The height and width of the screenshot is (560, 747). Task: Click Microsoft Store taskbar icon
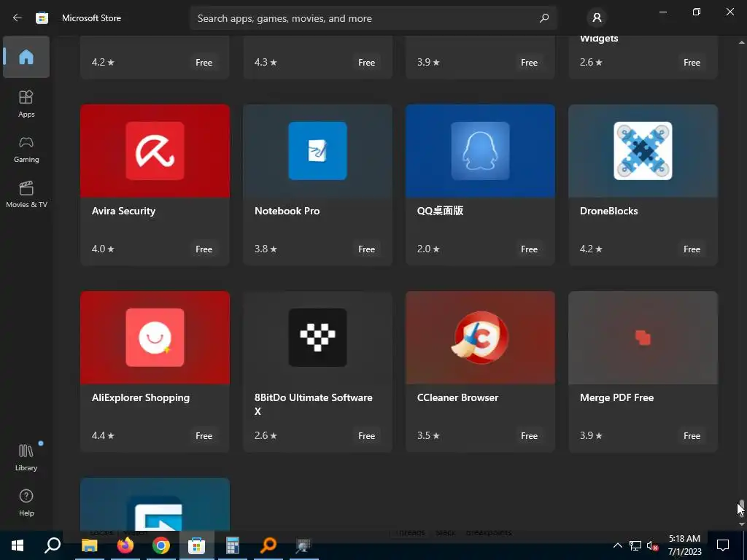coord(196,545)
